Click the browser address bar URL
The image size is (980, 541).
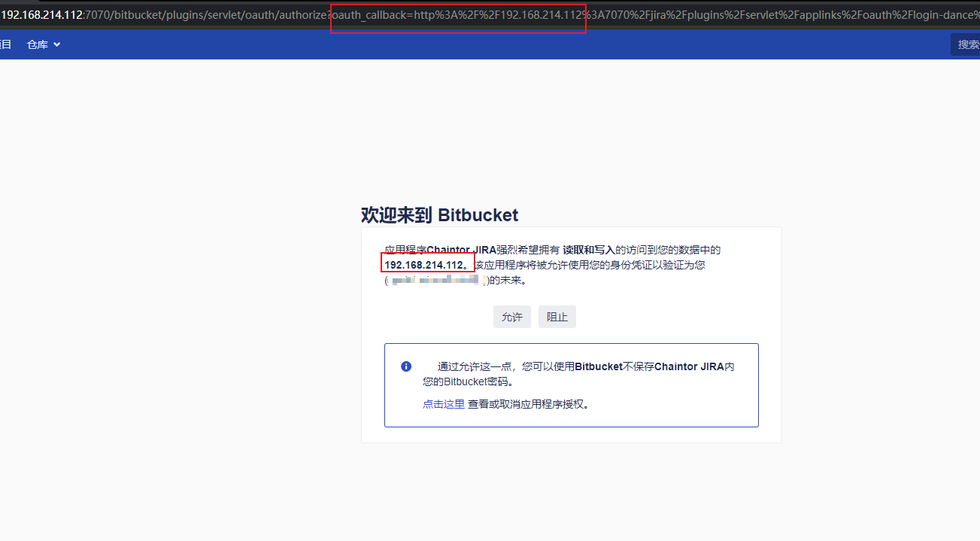[490, 15]
